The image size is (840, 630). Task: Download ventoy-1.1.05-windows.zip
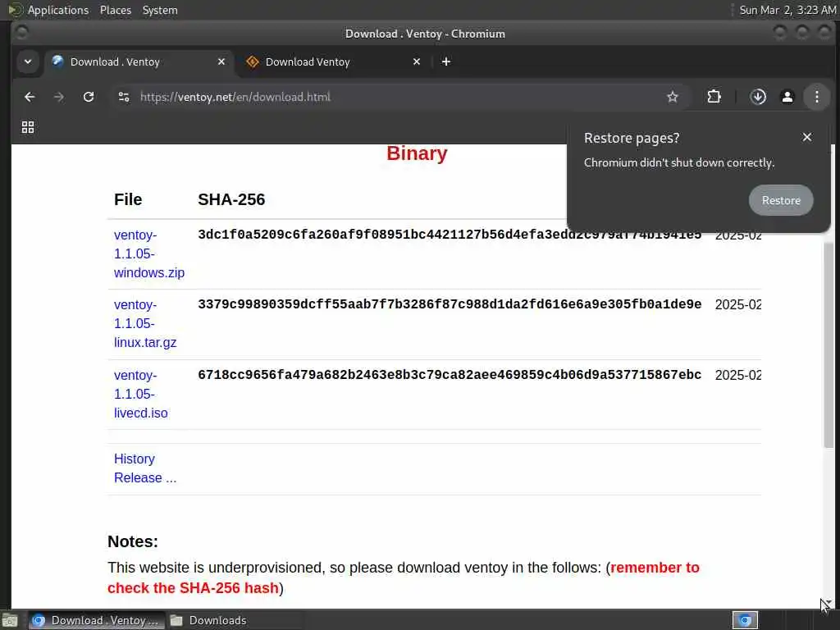149,254
